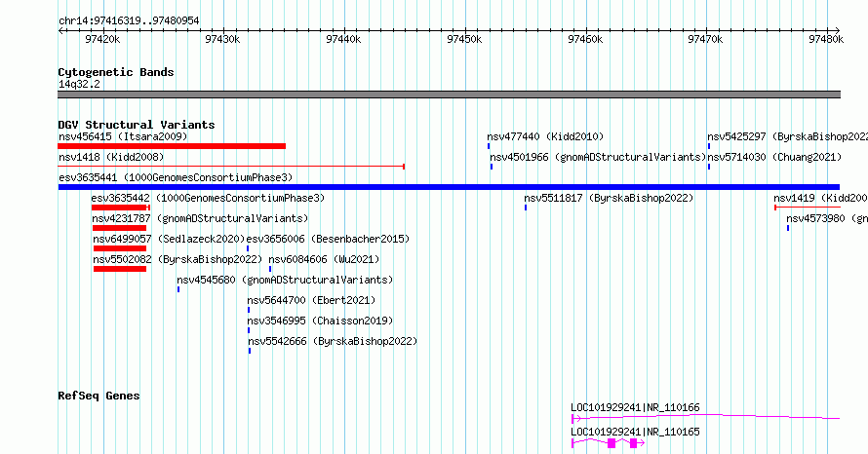Select the red bar under nsv5502082

[x=120, y=269]
